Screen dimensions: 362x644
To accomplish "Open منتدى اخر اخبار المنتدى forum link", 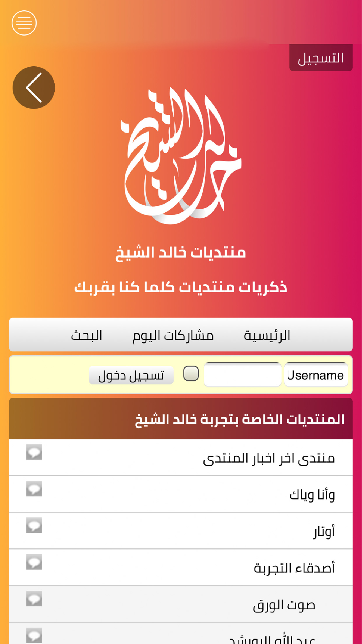I will click(x=269, y=458).
